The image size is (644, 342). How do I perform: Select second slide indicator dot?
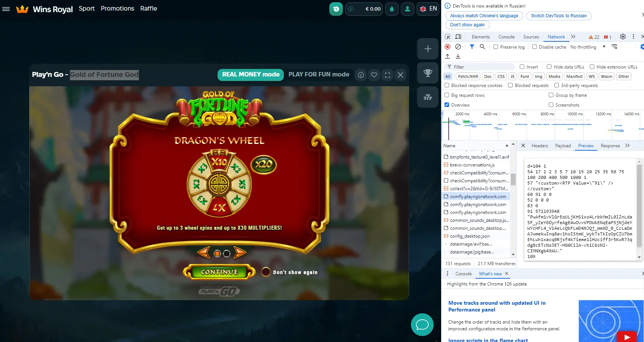pyautogui.click(x=227, y=253)
